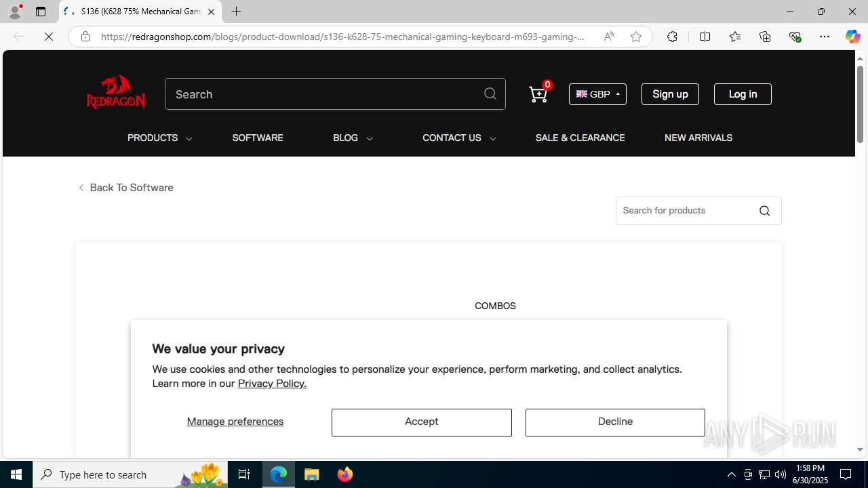Open Manage preferences
The height and width of the screenshot is (488, 868).
coord(235,422)
